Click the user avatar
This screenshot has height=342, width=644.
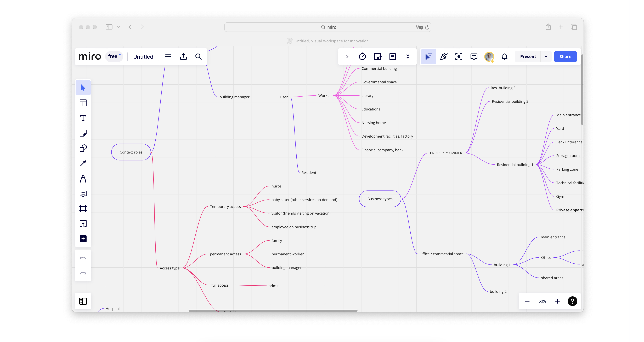point(489,57)
